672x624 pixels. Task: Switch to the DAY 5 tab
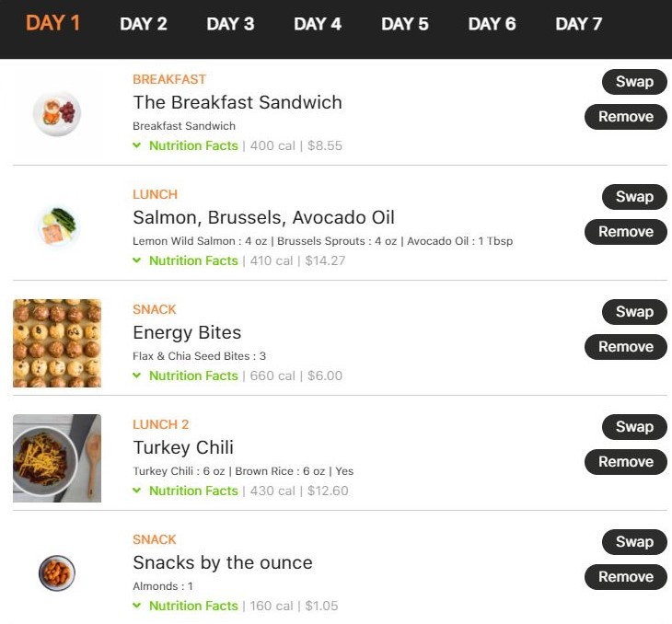(x=404, y=24)
